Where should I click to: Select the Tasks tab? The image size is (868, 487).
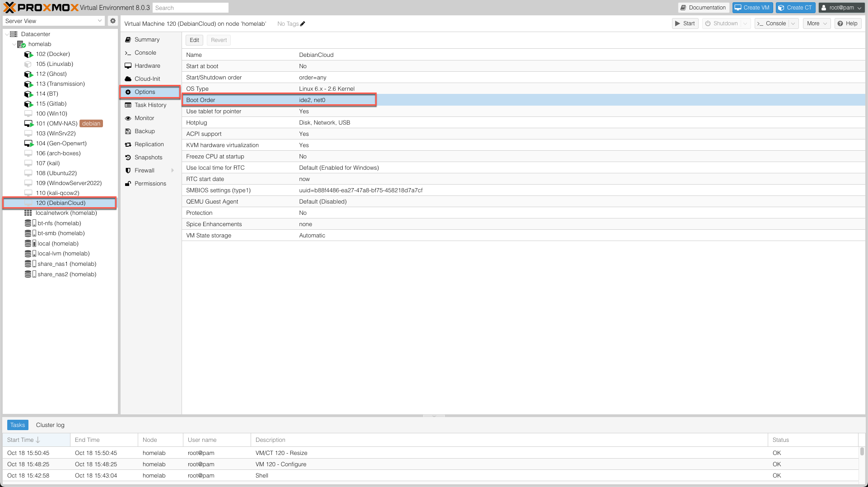tap(18, 425)
